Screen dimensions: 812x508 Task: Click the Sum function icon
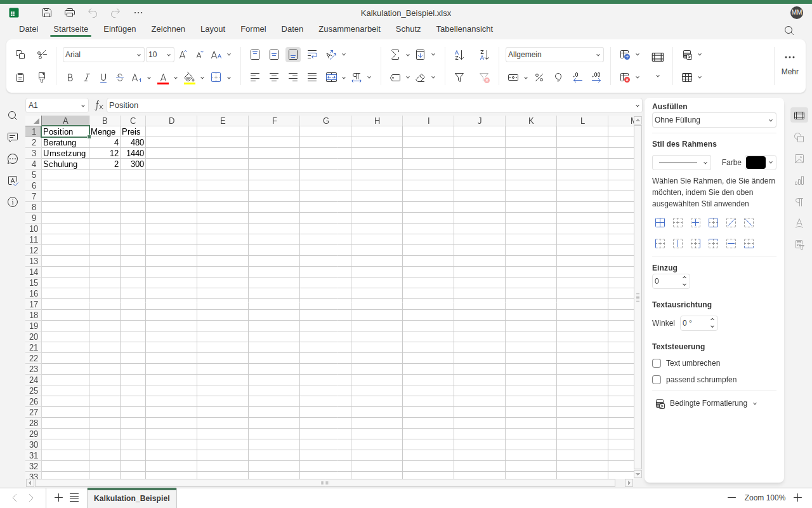click(x=395, y=55)
